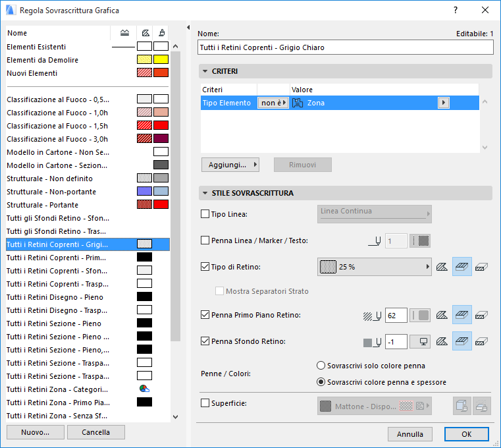Screen dimensions: 501x448
Task: Click background pen icon beside -1 field
Action: pos(373,342)
